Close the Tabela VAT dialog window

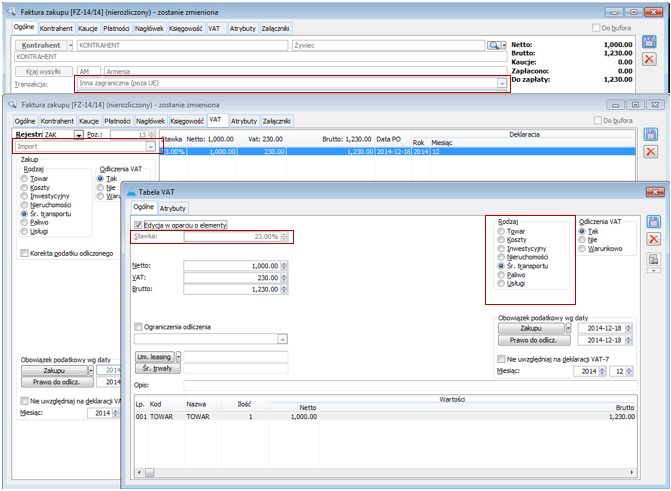pyautogui.click(x=654, y=192)
